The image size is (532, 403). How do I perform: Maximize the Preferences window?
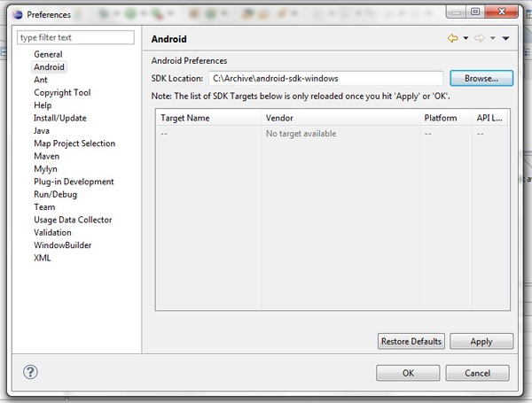pos(475,12)
